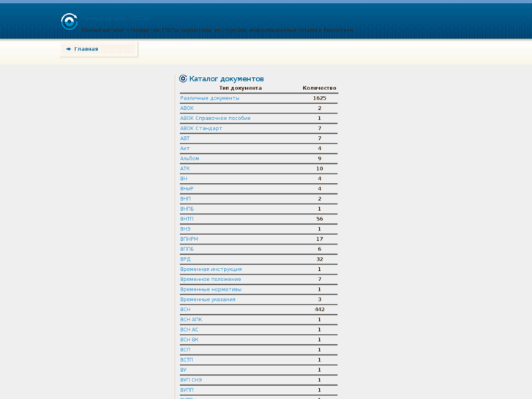This screenshot has height=399, width=532.
Task: Open the Временные указания link
Action: pos(208,299)
